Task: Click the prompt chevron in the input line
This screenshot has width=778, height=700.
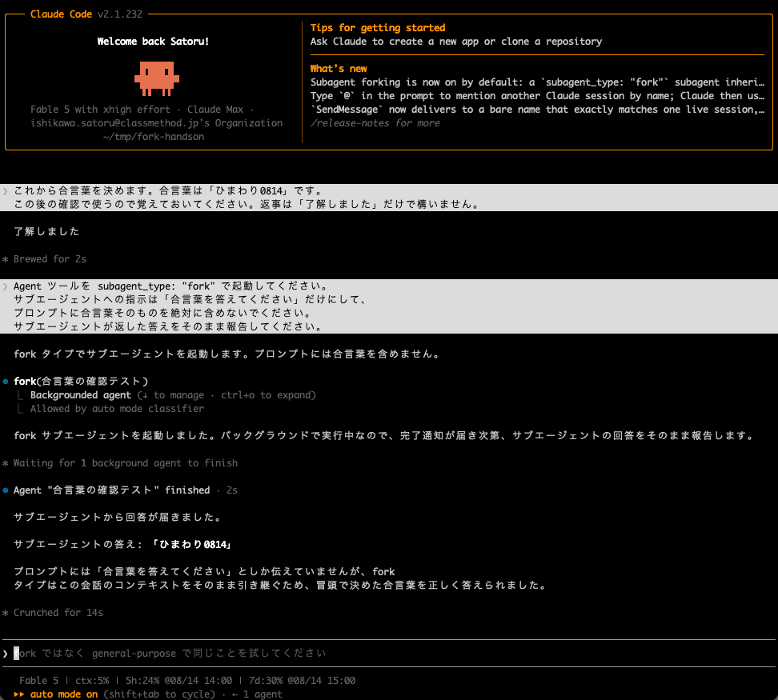Action: 6,654
